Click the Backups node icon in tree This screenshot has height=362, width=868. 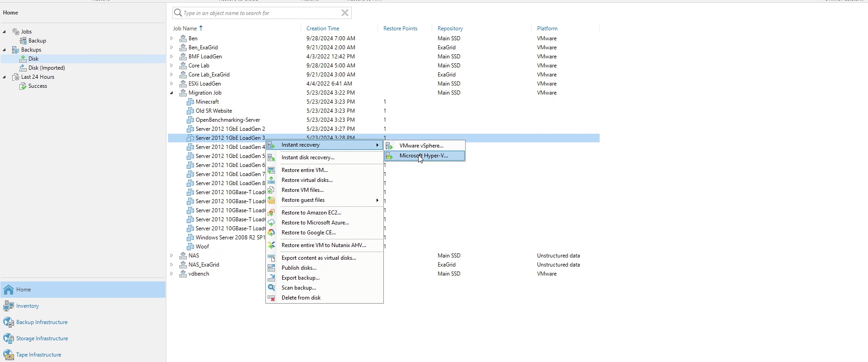15,50
